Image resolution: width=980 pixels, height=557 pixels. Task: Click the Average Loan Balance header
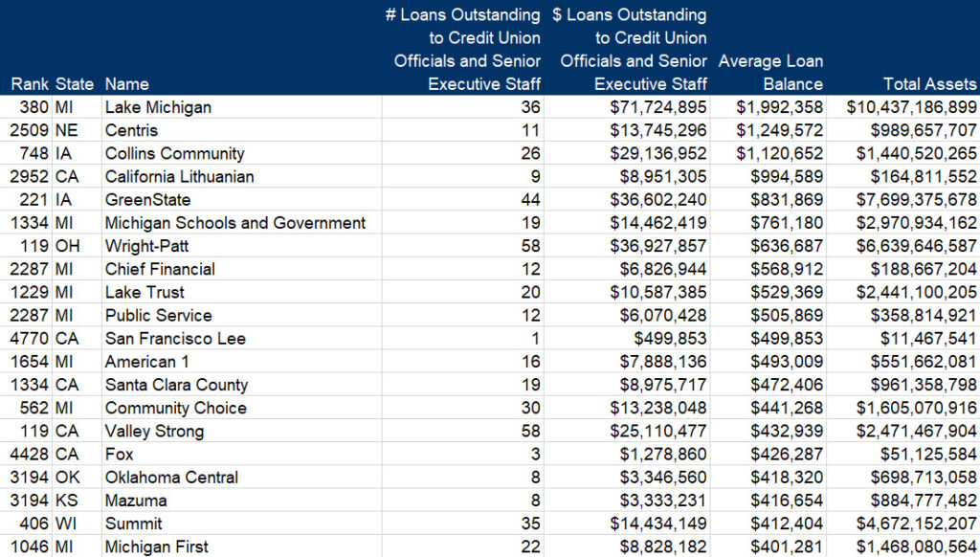coord(770,73)
